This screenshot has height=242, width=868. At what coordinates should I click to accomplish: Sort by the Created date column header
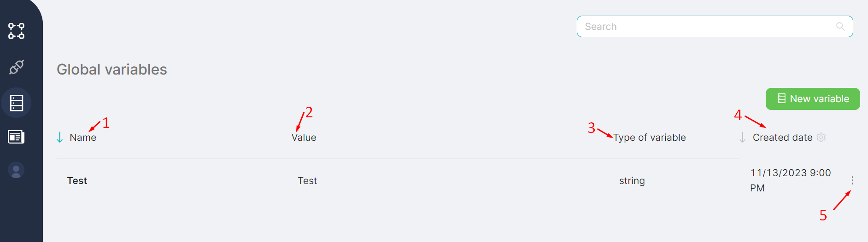[x=782, y=138]
